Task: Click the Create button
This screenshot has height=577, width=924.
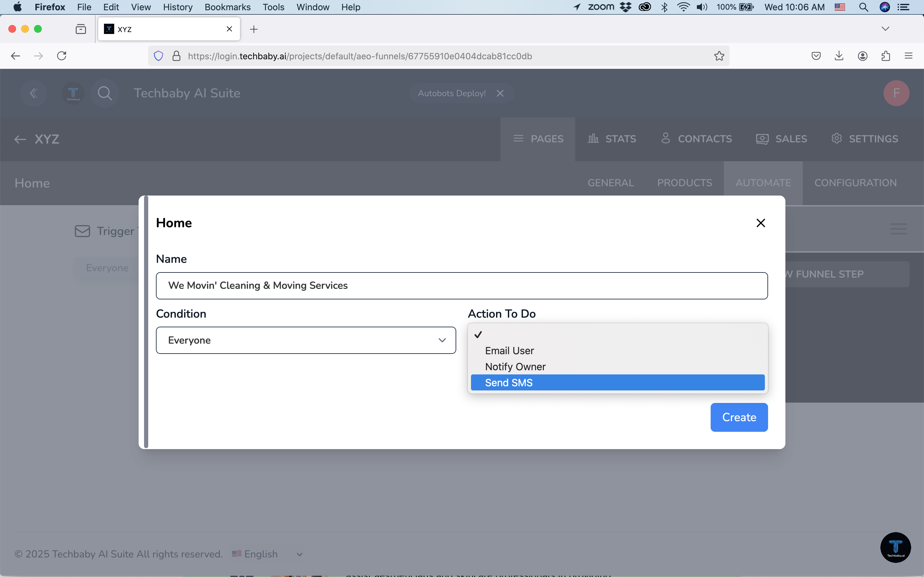Action: (x=739, y=417)
